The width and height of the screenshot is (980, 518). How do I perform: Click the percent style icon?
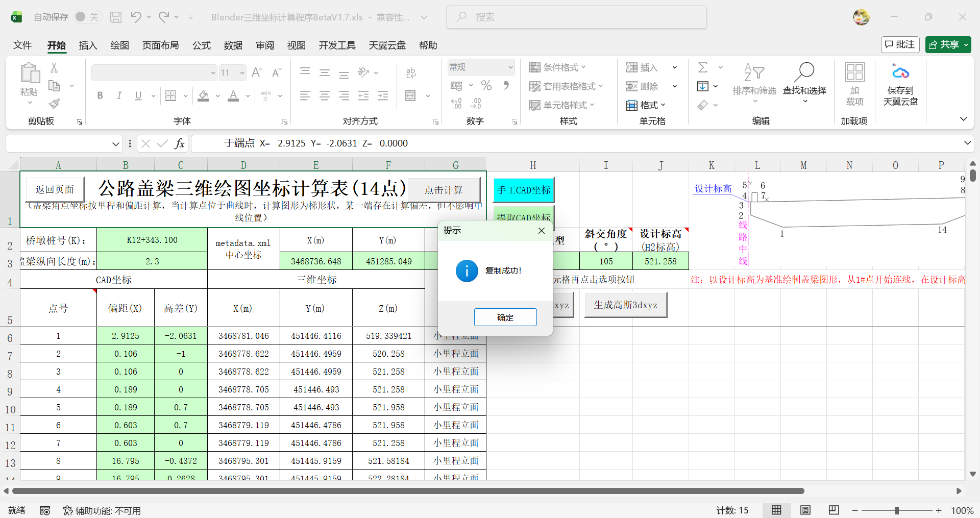coord(486,86)
